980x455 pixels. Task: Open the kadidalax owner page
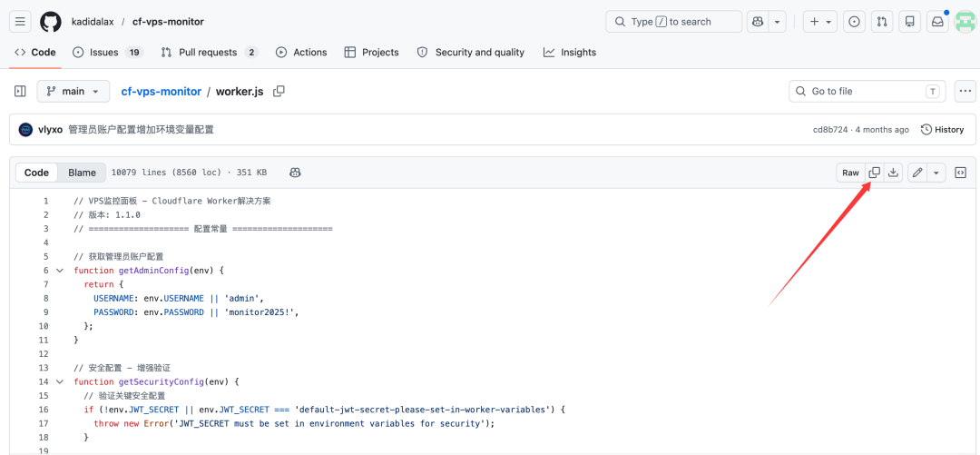(x=93, y=22)
